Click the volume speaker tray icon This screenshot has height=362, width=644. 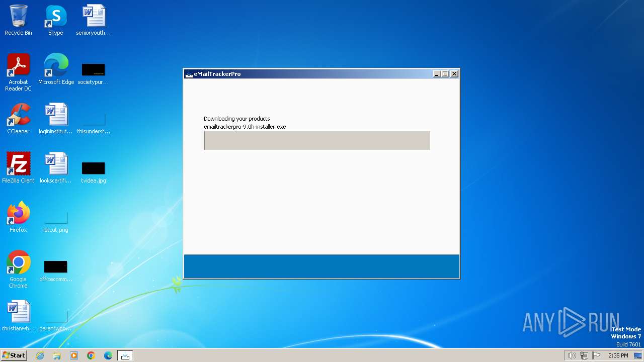click(572, 355)
